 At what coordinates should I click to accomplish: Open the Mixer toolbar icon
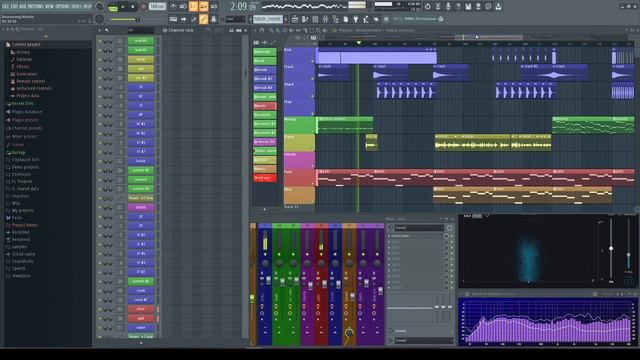(325, 19)
